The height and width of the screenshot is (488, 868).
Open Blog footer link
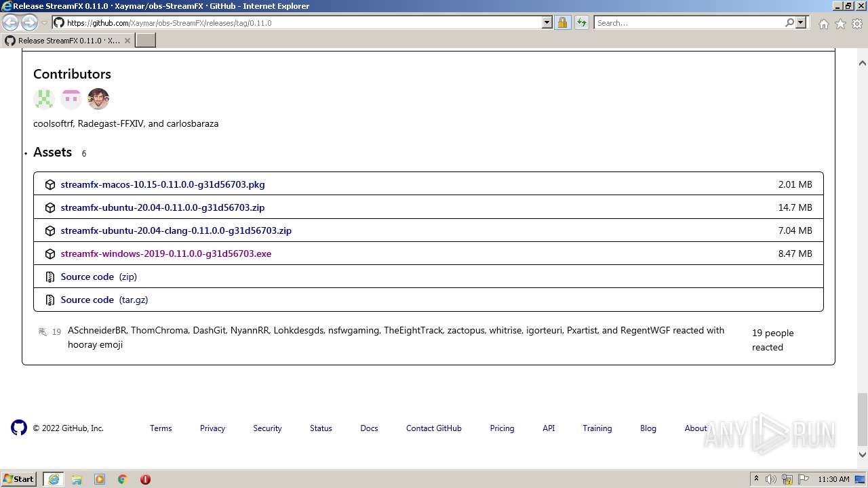pos(648,428)
